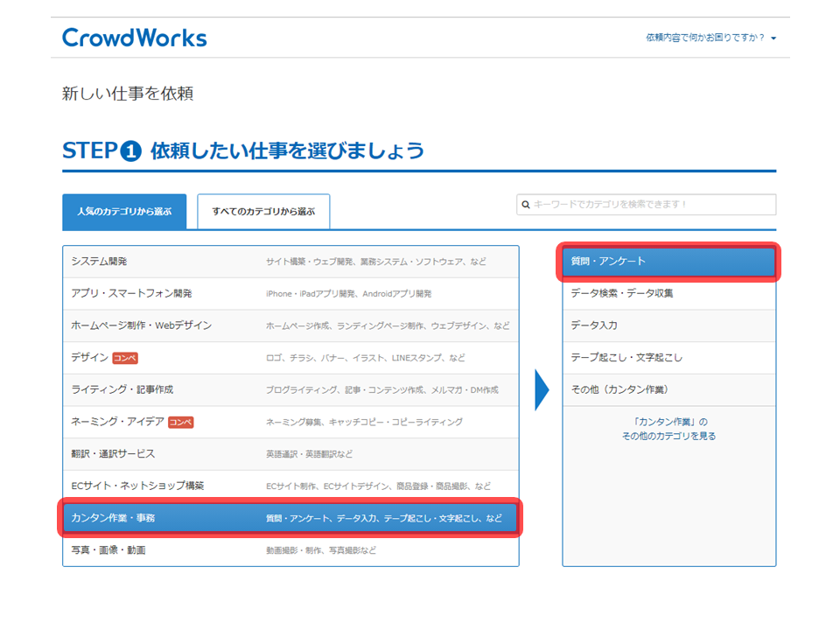Viewport: 840px width, 630px height.
Task: Pick その他（カンタン作業） subcategory
Action: [668, 390]
